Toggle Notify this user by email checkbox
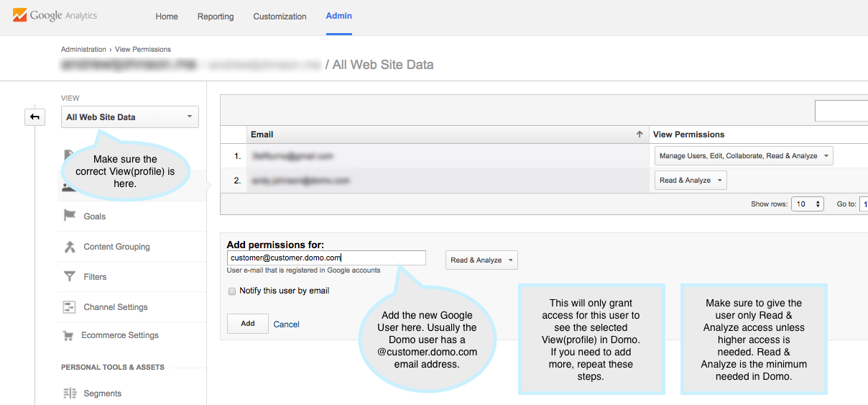 [232, 291]
